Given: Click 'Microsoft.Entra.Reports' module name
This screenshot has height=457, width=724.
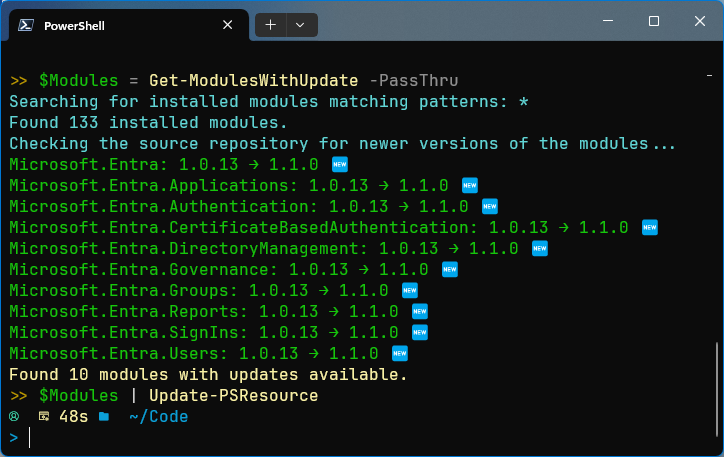Looking at the screenshot, I should pos(124,312).
